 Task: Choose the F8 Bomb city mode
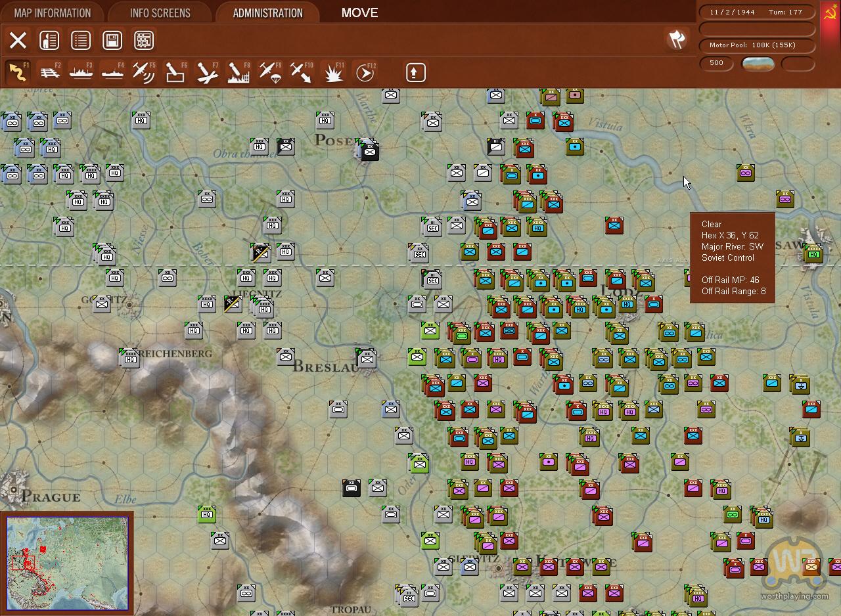click(239, 72)
